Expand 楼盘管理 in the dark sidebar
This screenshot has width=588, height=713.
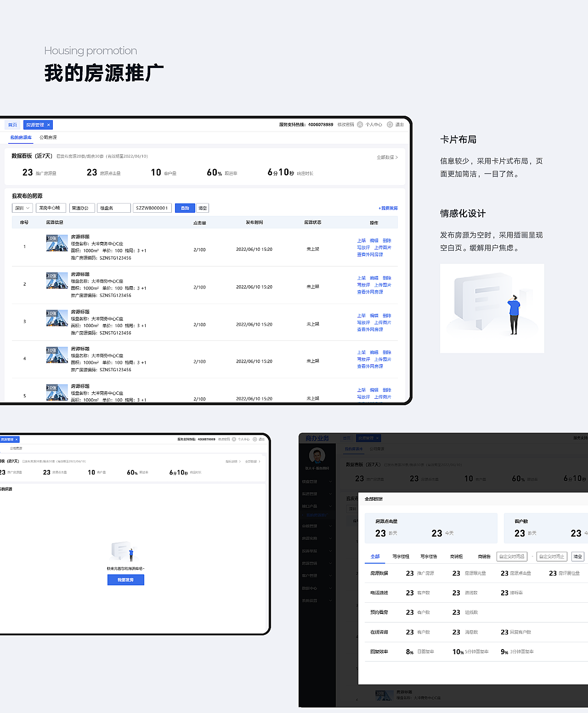317,481
